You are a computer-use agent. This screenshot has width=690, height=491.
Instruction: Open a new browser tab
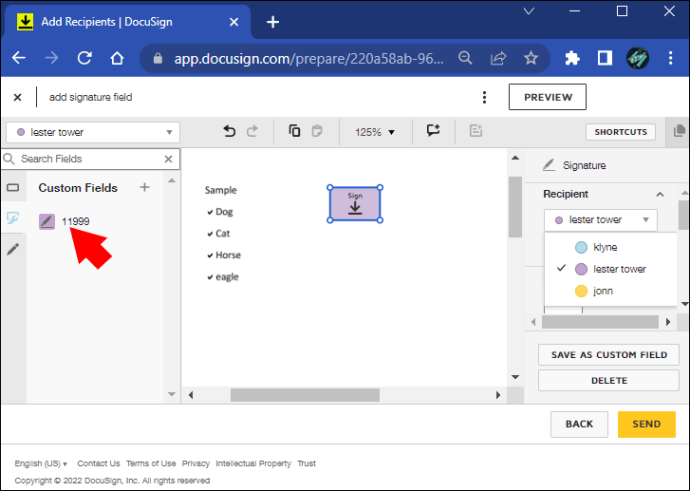[273, 22]
